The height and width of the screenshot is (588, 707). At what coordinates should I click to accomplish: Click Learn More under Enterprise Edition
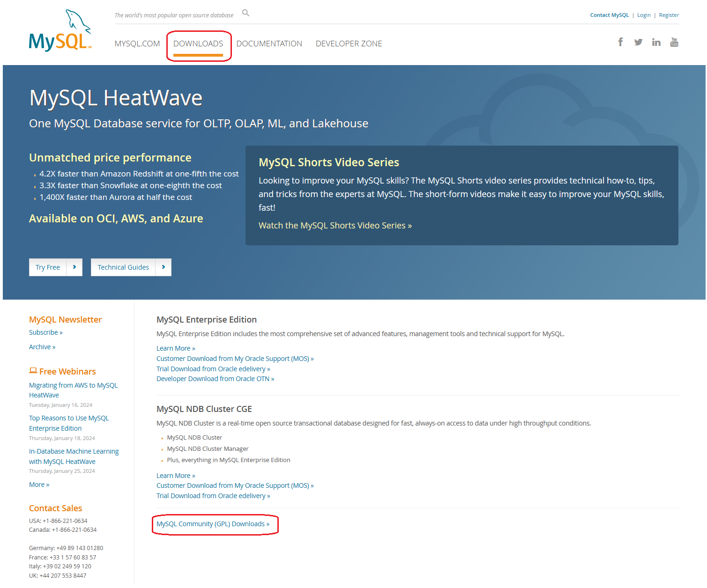176,348
